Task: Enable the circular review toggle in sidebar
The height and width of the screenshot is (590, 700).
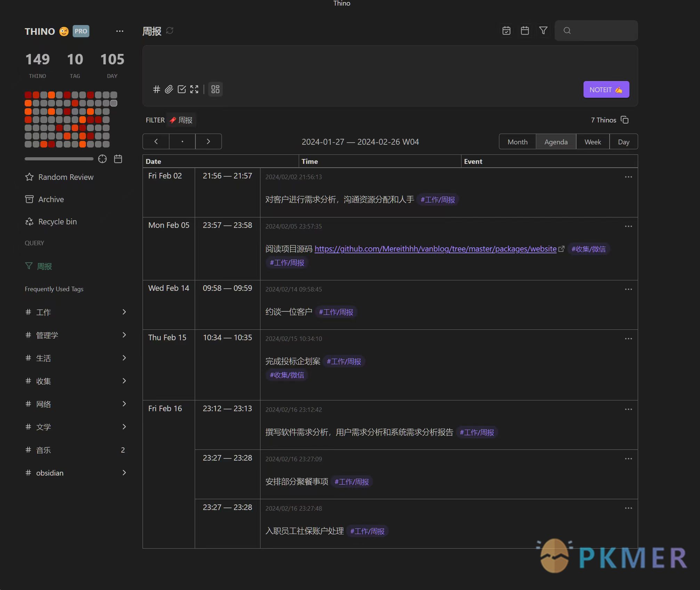Action: 102,159
